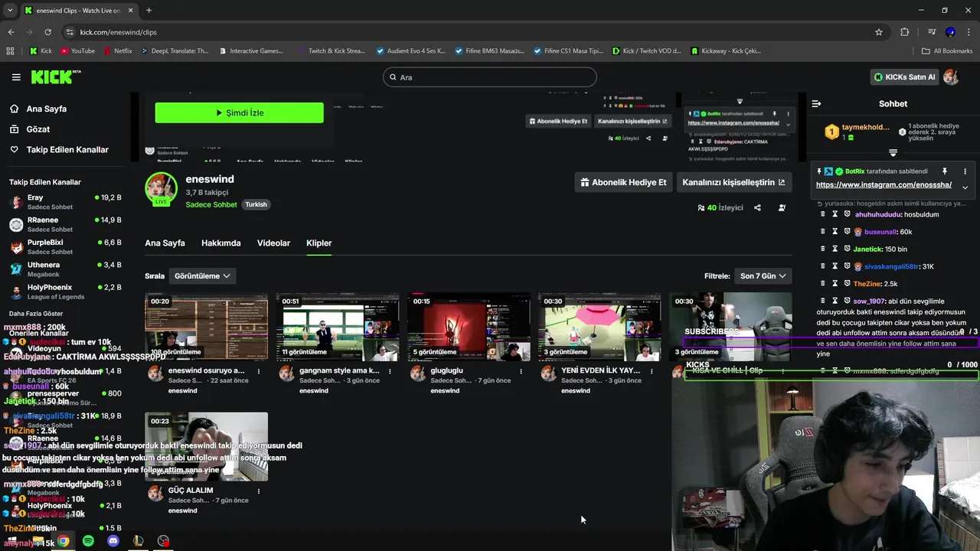The image size is (980, 551).
Task: Open the profile avatar menu
Action: click(951, 77)
